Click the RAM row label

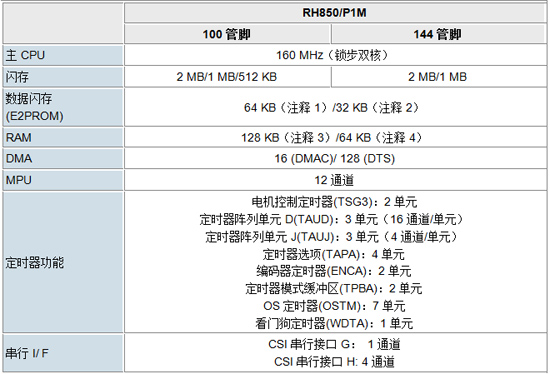coord(63,137)
